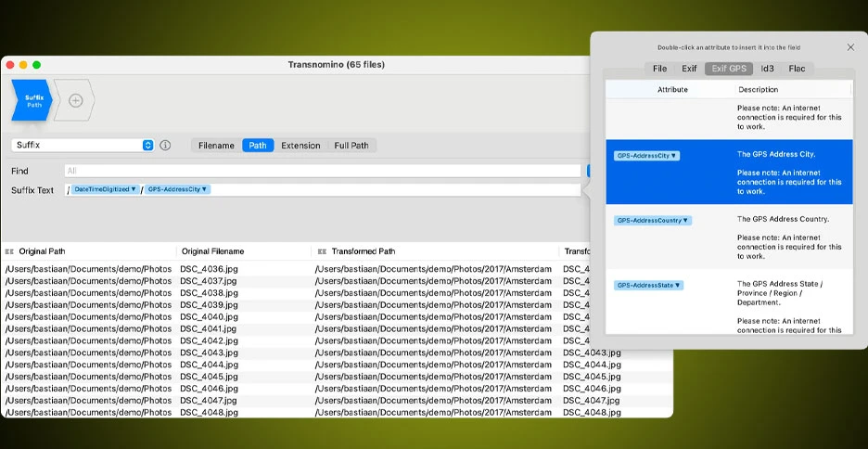Open the info icon next to Suffix

point(165,145)
